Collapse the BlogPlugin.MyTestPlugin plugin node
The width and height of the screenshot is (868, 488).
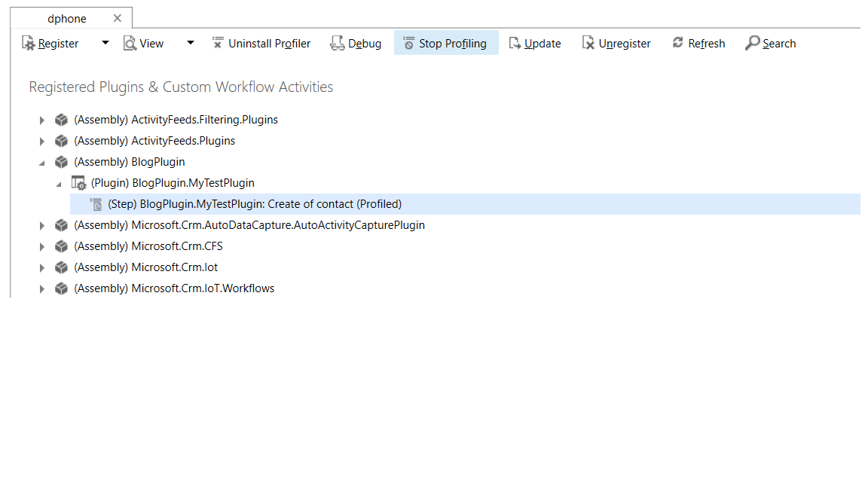[59, 183]
